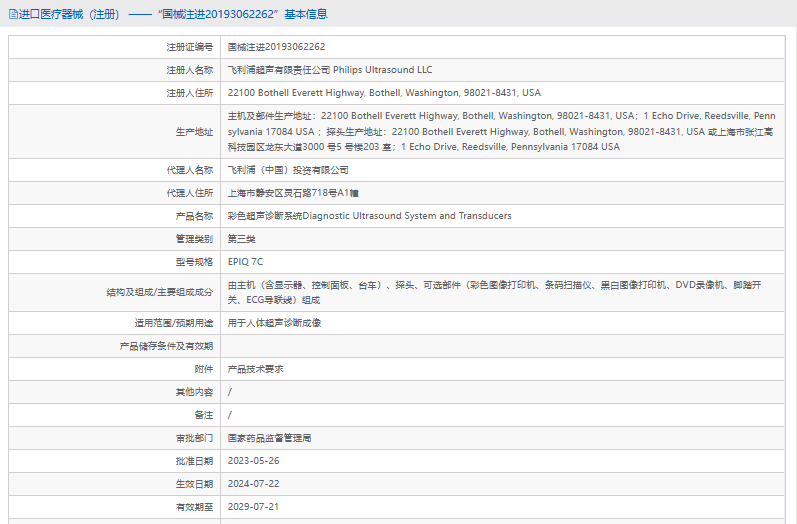Click the '注册人名称' label
The image size is (797, 524).
coord(190,70)
